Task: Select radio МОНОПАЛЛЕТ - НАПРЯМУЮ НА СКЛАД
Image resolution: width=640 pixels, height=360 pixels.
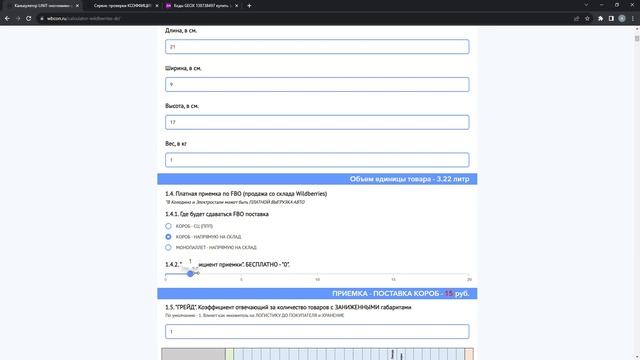Action: (x=168, y=247)
